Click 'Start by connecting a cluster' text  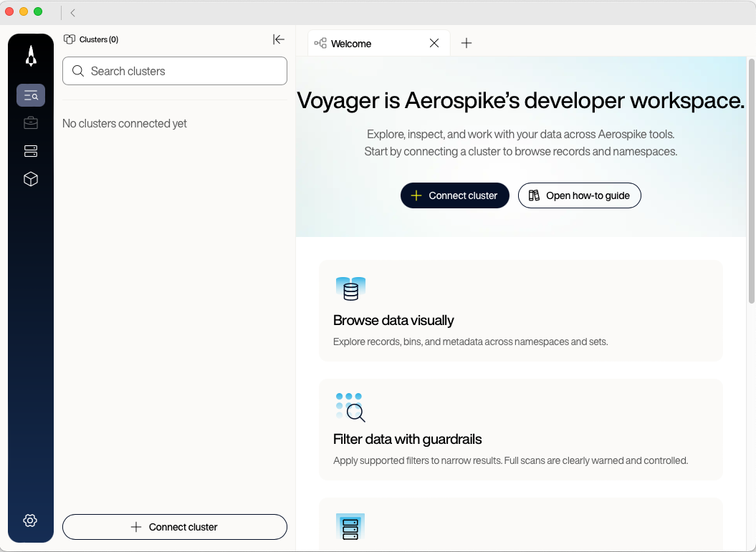click(x=521, y=151)
